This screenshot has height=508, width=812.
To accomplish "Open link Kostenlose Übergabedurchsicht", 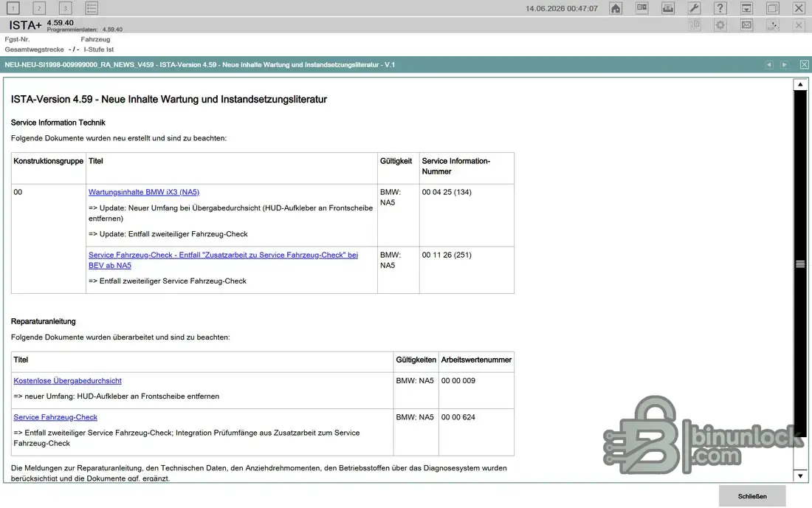I will 67,380.
